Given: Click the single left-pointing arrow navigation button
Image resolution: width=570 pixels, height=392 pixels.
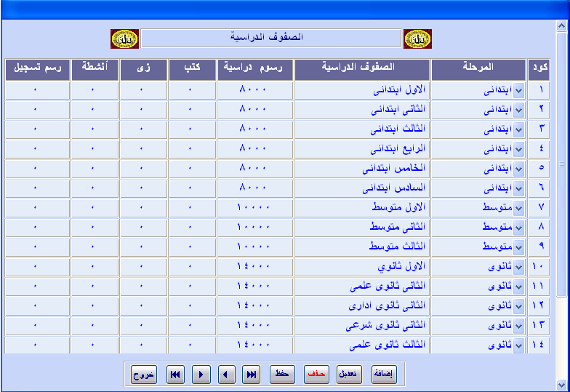Looking at the screenshot, I should pyautogui.click(x=227, y=375).
